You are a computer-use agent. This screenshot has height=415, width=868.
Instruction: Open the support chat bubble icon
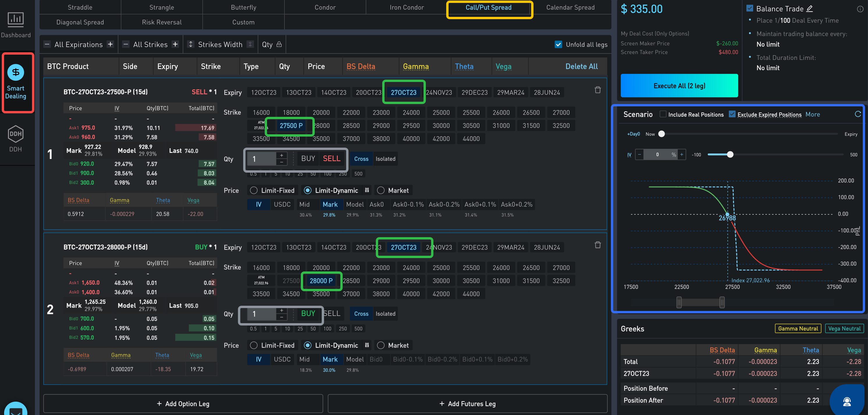click(x=847, y=401)
